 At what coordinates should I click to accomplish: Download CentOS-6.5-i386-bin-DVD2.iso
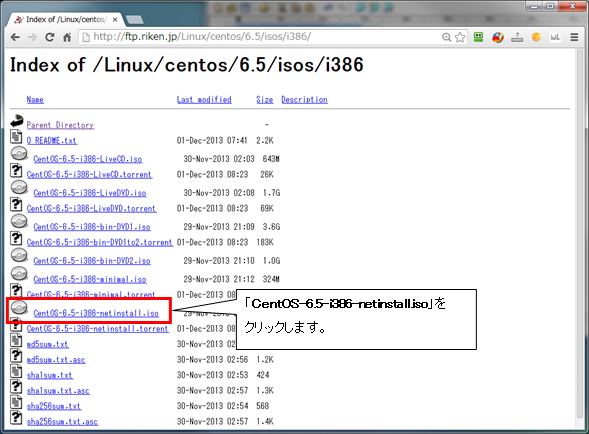(92, 260)
